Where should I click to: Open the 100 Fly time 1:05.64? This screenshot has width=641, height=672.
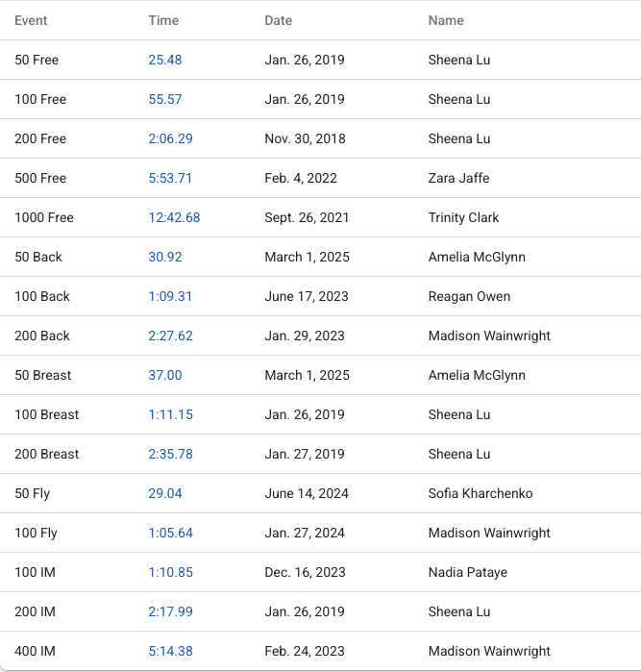(x=170, y=533)
